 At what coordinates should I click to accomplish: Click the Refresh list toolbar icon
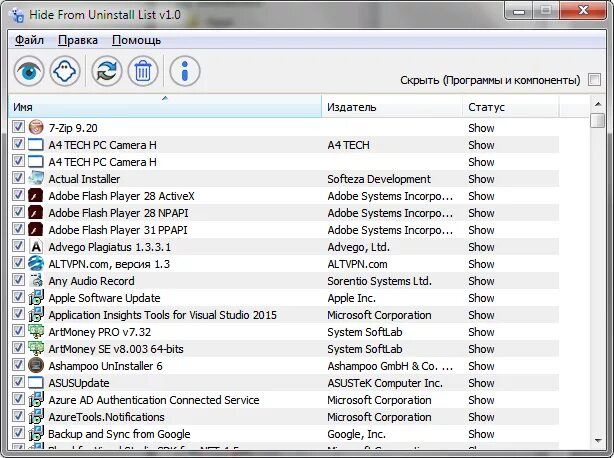click(x=107, y=71)
